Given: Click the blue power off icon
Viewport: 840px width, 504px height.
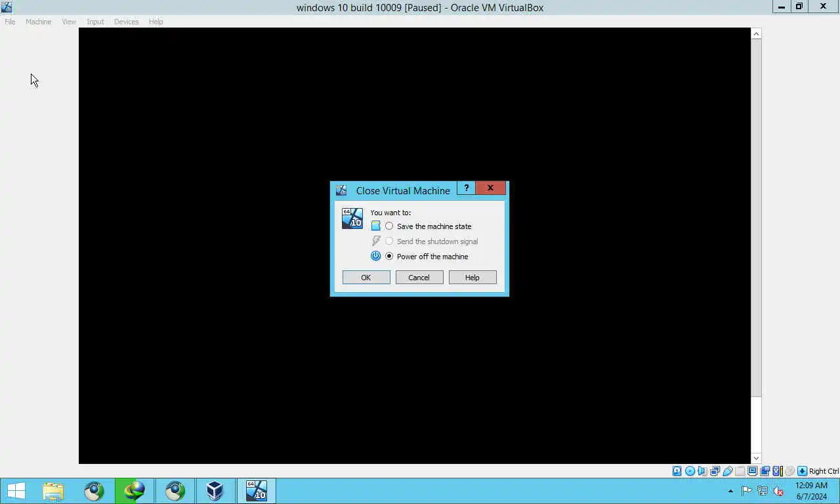Looking at the screenshot, I should pyautogui.click(x=376, y=256).
